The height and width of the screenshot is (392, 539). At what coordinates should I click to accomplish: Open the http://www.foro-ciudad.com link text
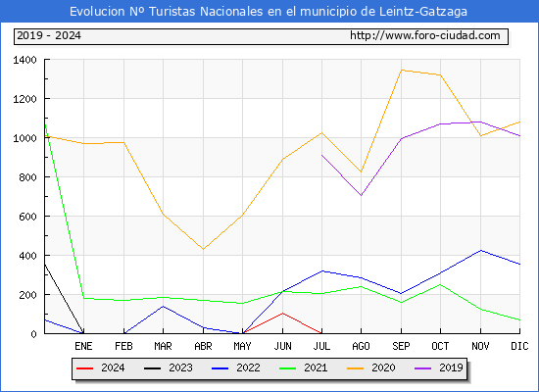(425, 35)
